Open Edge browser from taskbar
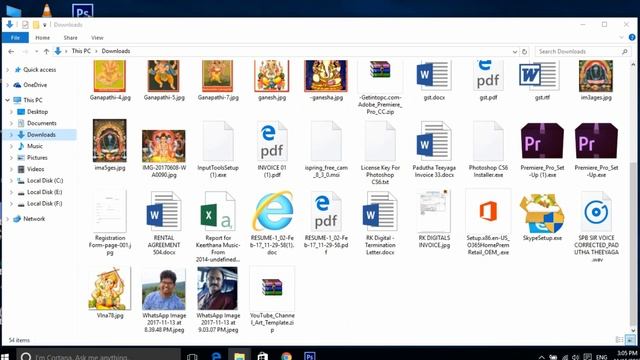This screenshot has height=360, width=640. [x=216, y=356]
